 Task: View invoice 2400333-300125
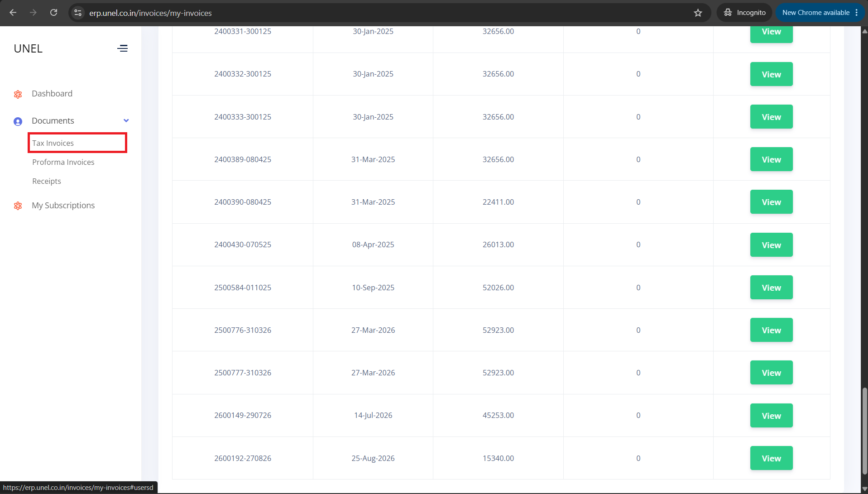pyautogui.click(x=771, y=117)
